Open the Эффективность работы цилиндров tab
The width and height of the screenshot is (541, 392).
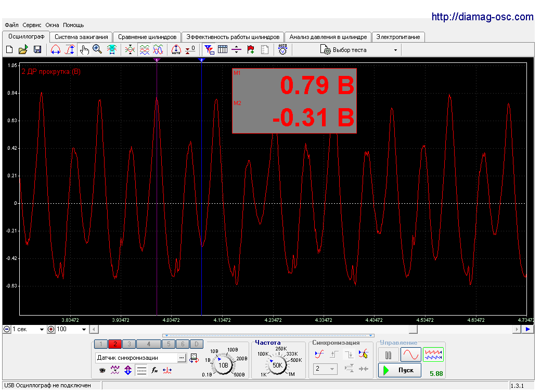(x=233, y=37)
